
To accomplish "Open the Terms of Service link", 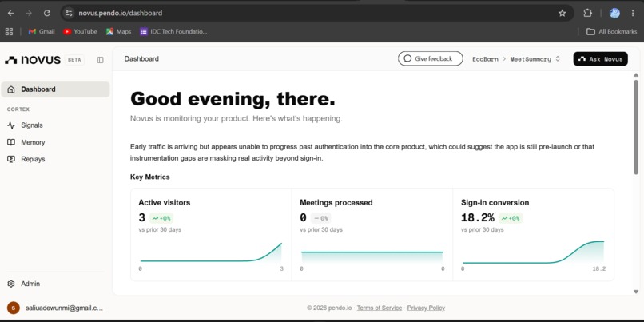I will [x=380, y=308].
